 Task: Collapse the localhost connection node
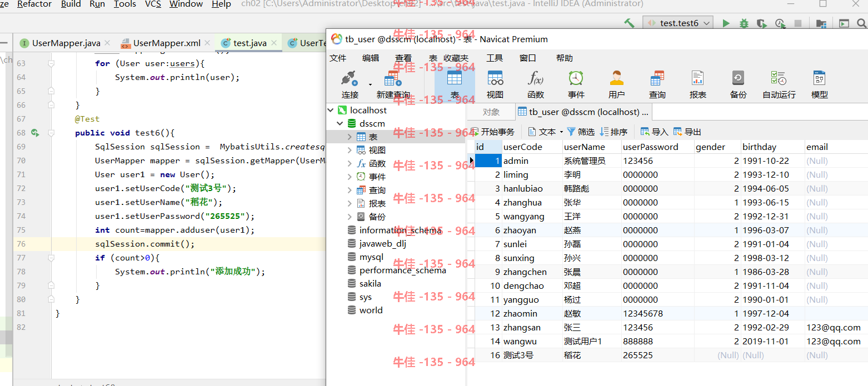tap(331, 110)
